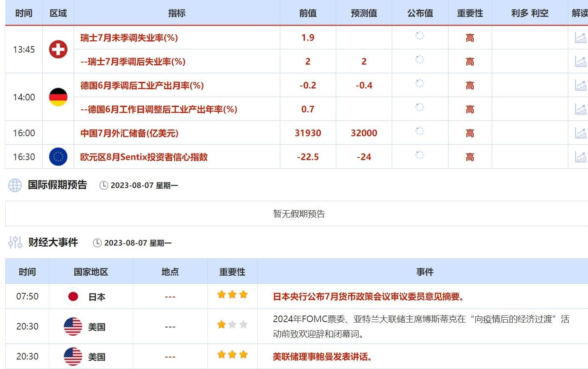
Task: Open 欧元区8月Sentix投资者信心指数 link
Action: click(x=144, y=157)
